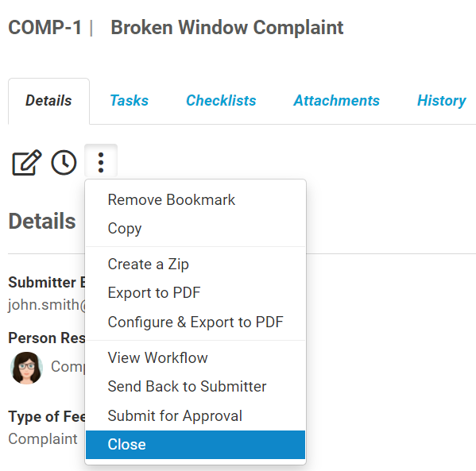
Task: Click the highlighted Close menu option
Action: click(x=195, y=445)
